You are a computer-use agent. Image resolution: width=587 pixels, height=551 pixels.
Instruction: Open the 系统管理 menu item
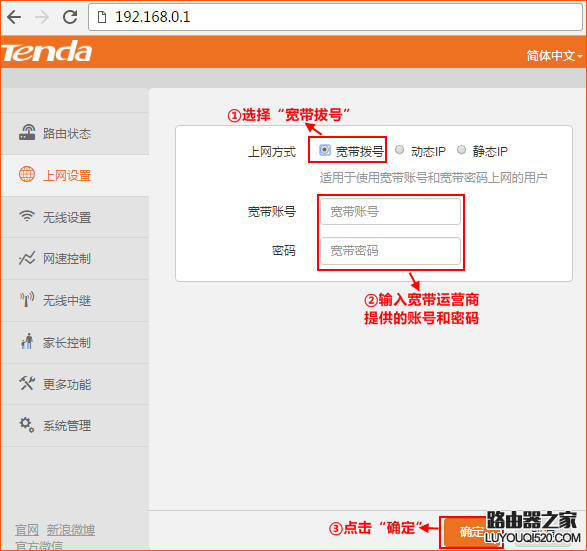(75, 426)
